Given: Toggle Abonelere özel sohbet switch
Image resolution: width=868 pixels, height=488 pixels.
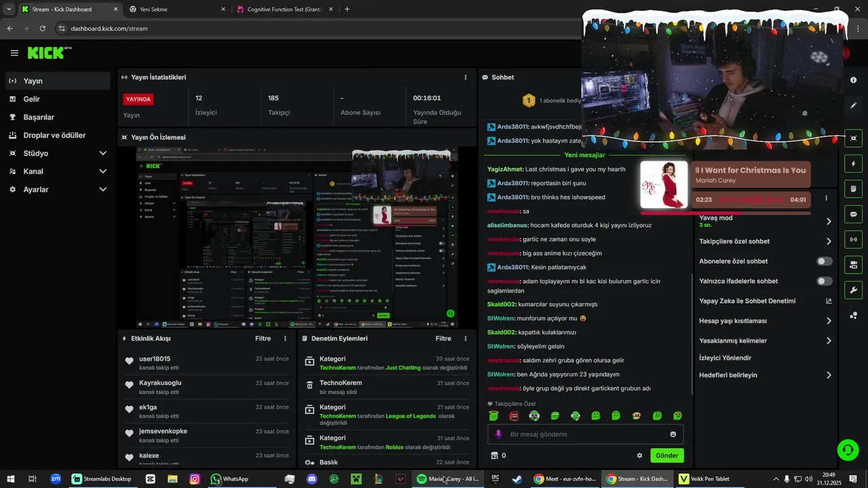Looking at the screenshot, I should point(825,261).
